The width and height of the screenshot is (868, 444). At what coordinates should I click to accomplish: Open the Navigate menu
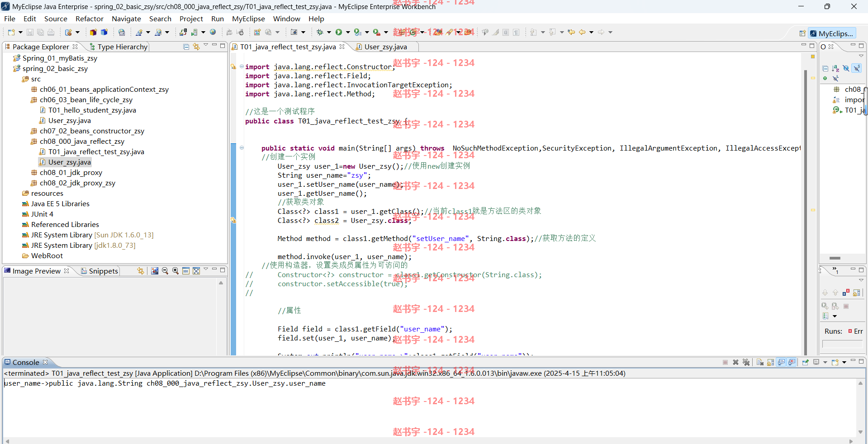pyautogui.click(x=126, y=19)
